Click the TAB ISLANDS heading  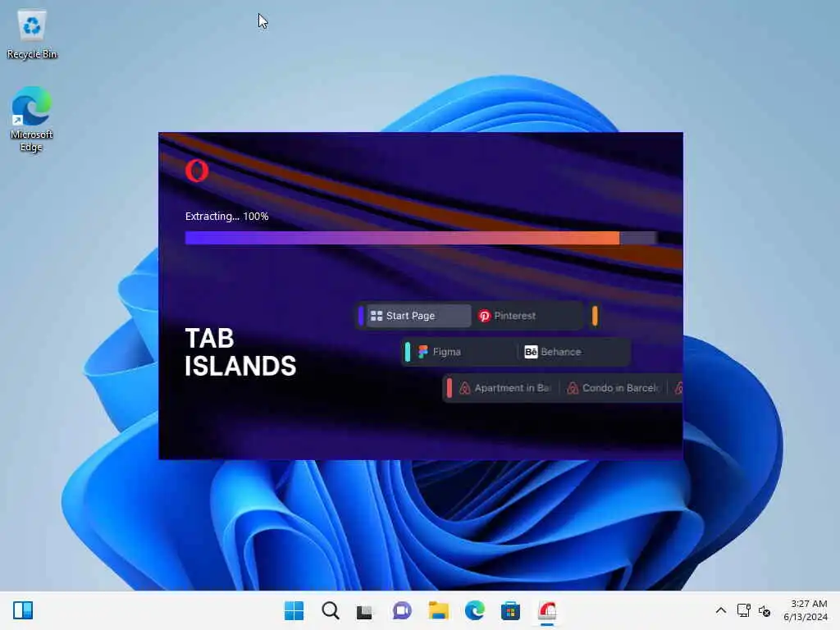[240, 352]
